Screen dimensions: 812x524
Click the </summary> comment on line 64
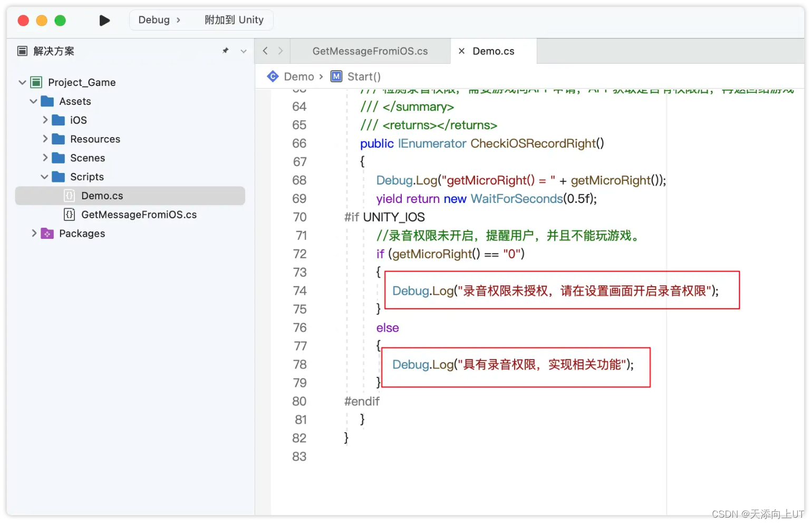(x=407, y=107)
